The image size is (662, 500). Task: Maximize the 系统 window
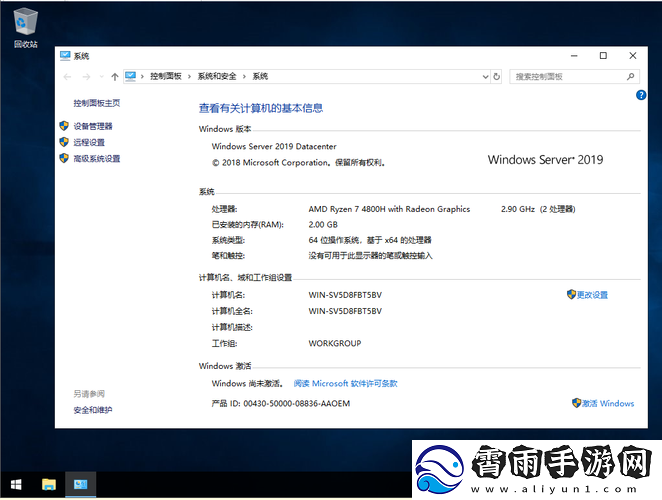[603, 56]
